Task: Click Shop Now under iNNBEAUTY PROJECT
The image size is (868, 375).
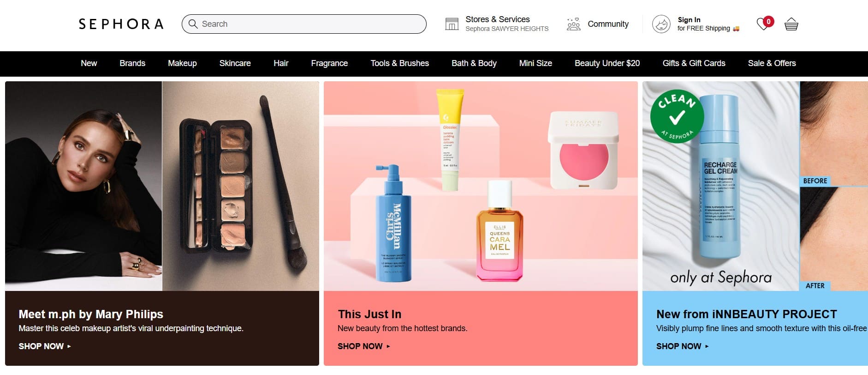Action: click(x=683, y=346)
